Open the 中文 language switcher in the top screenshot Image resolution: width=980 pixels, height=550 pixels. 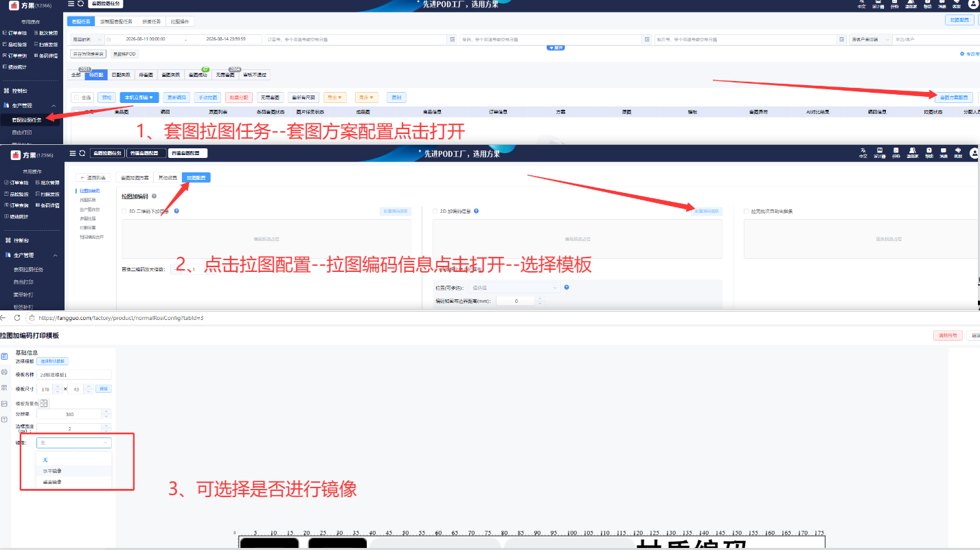click(x=862, y=4)
